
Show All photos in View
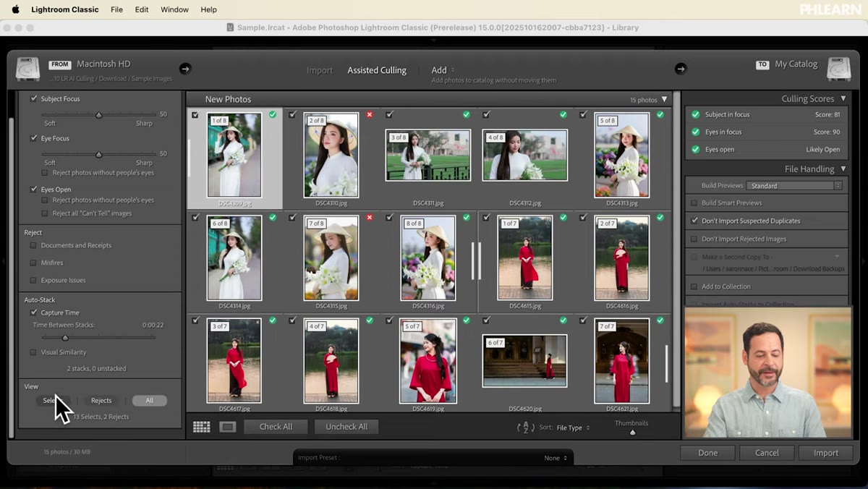(x=149, y=400)
